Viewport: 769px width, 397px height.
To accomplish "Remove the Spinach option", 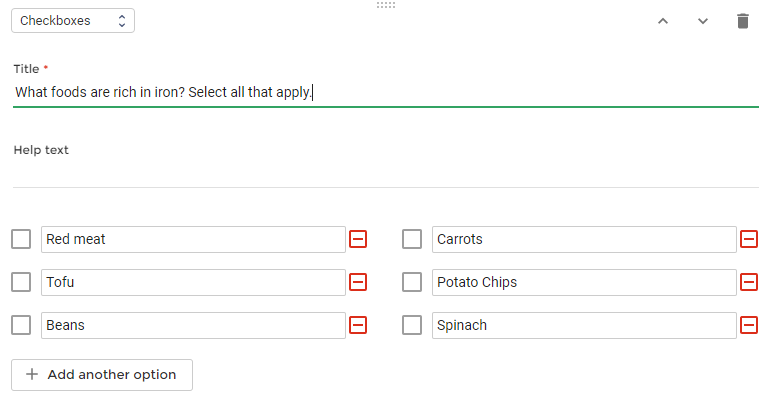I will 749,325.
